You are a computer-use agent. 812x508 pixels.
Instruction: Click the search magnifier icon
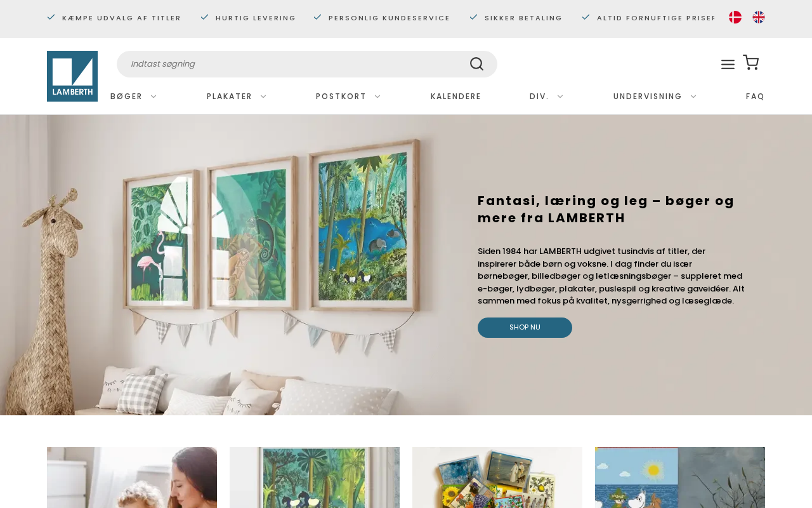(x=476, y=64)
